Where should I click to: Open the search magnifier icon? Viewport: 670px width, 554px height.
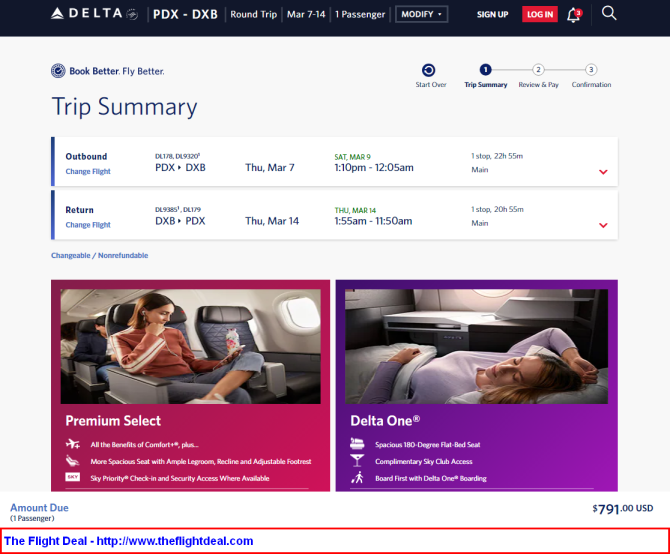click(609, 13)
